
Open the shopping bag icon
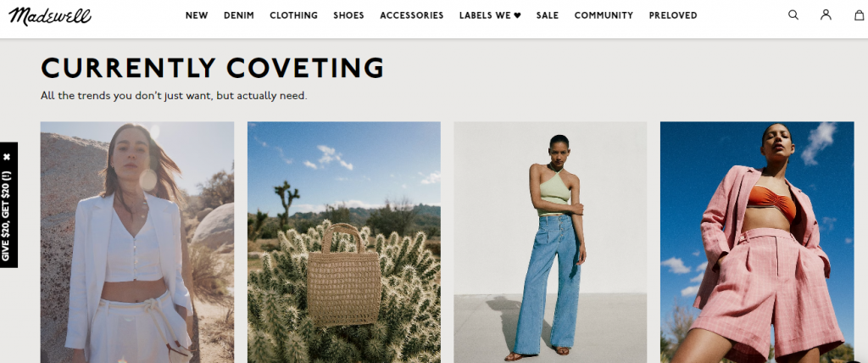tap(859, 15)
